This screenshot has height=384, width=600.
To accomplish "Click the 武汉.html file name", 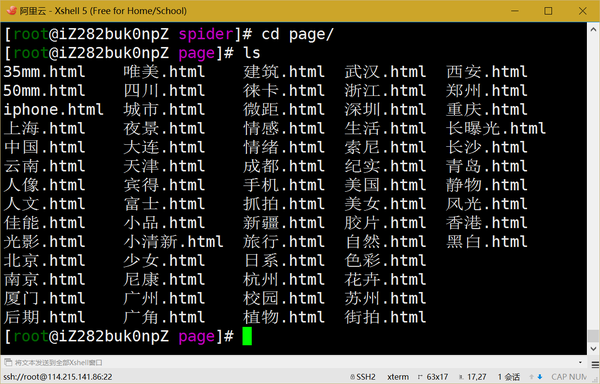I will [385, 72].
